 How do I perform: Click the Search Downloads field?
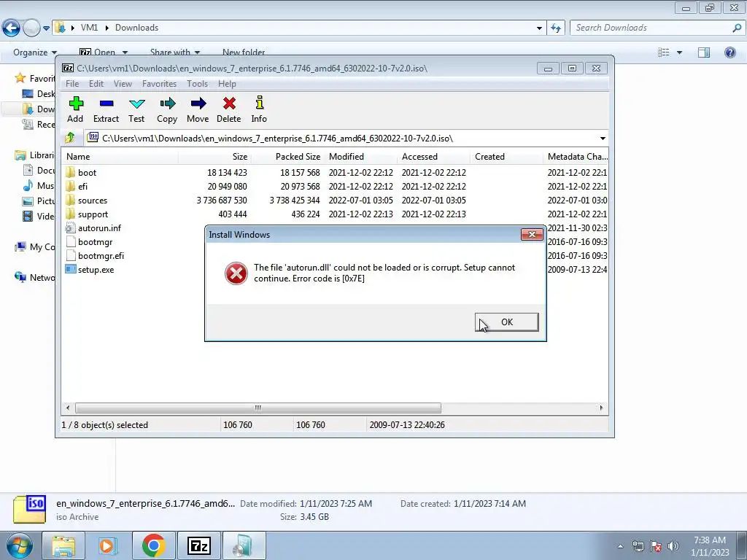coord(657,28)
